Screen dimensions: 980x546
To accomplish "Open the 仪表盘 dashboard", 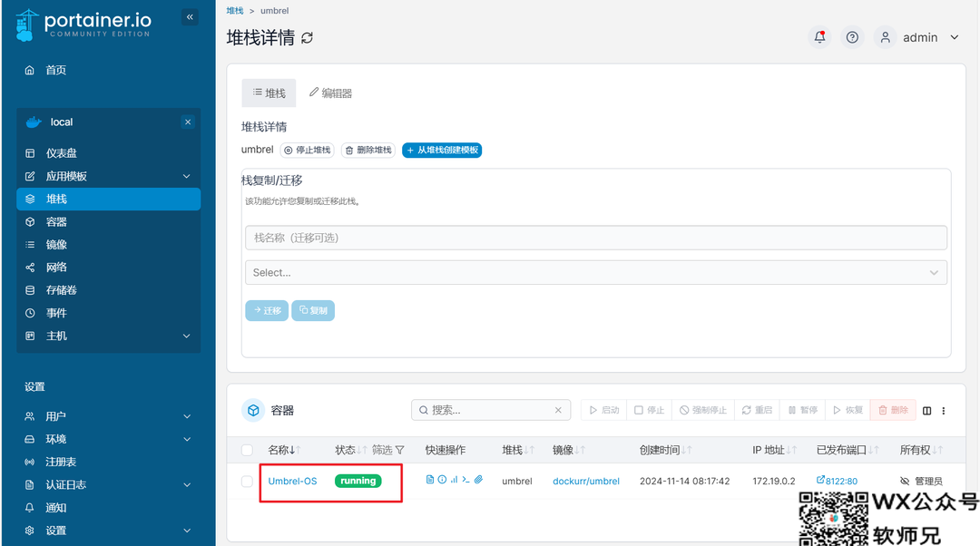I will [62, 153].
